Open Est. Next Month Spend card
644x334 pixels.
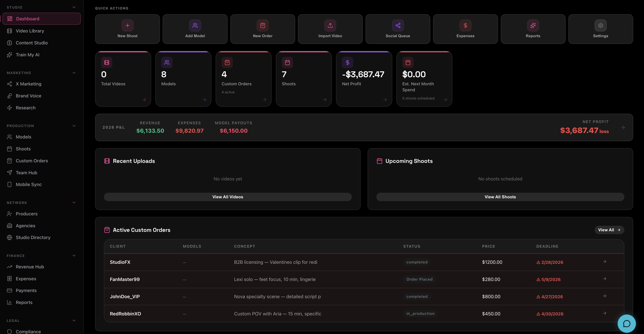[x=424, y=79]
